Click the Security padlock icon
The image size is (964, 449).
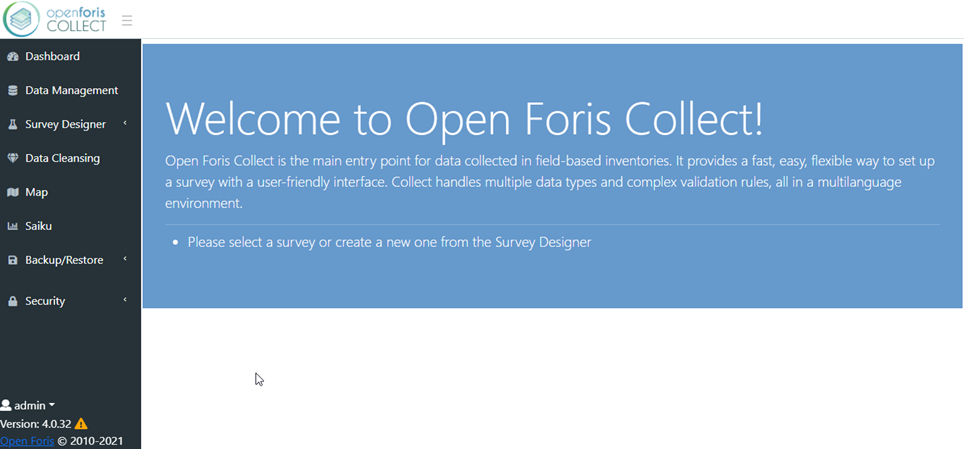point(12,301)
